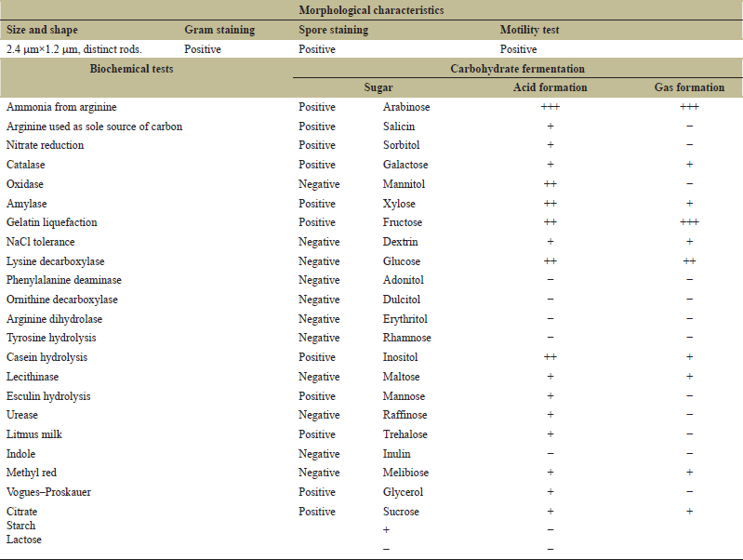Screen dimensions: 743x560
Task: Click the 'Arabinose' sugar entry
Action: click(x=406, y=107)
